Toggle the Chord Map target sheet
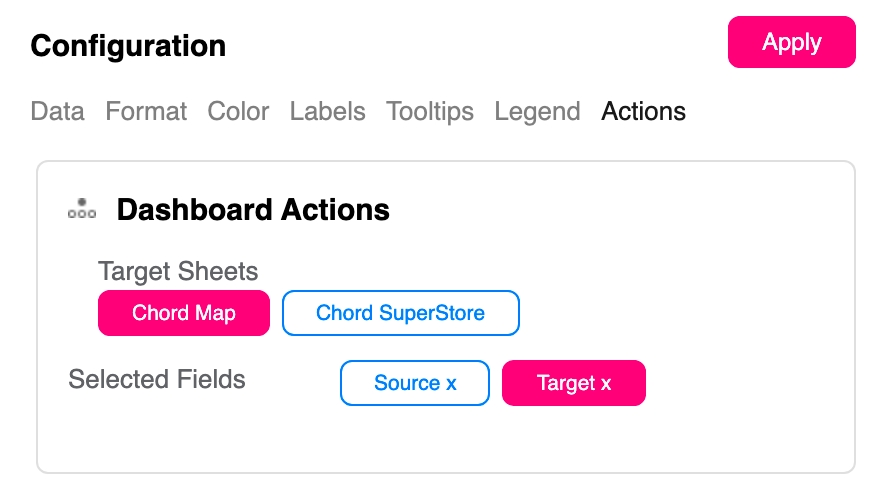 [x=184, y=313]
